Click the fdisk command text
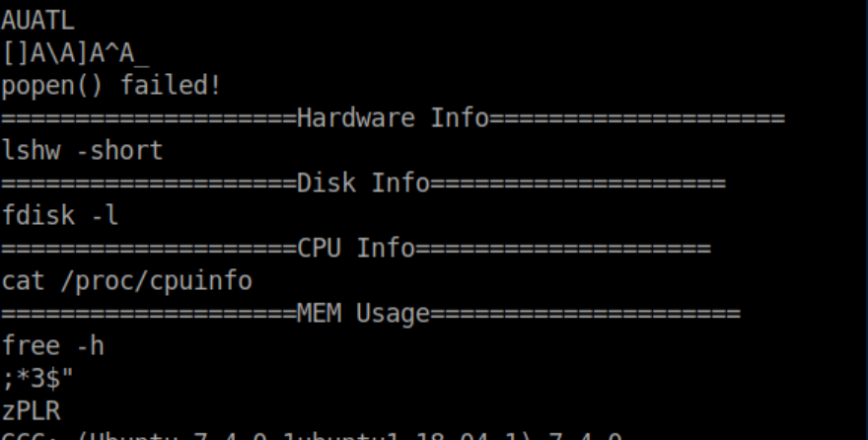The width and height of the screenshot is (868, 440). coord(38,216)
